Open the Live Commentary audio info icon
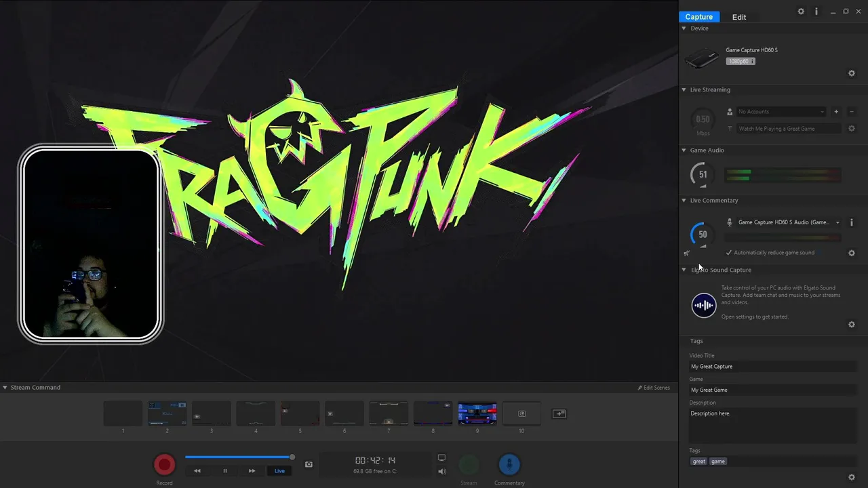868x488 pixels. coord(852,222)
